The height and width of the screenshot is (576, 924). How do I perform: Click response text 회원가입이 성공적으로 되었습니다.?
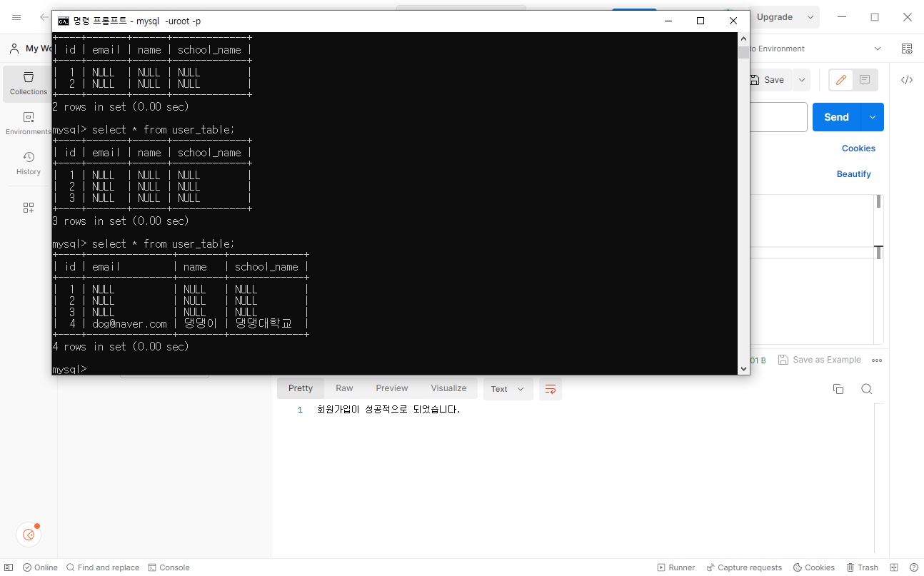pos(388,410)
